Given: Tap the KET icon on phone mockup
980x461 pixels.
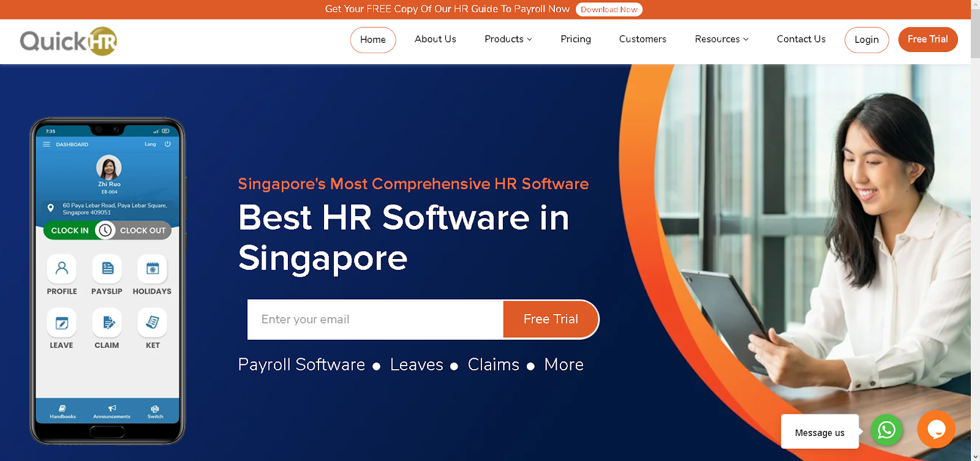Looking at the screenshot, I should (x=153, y=323).
